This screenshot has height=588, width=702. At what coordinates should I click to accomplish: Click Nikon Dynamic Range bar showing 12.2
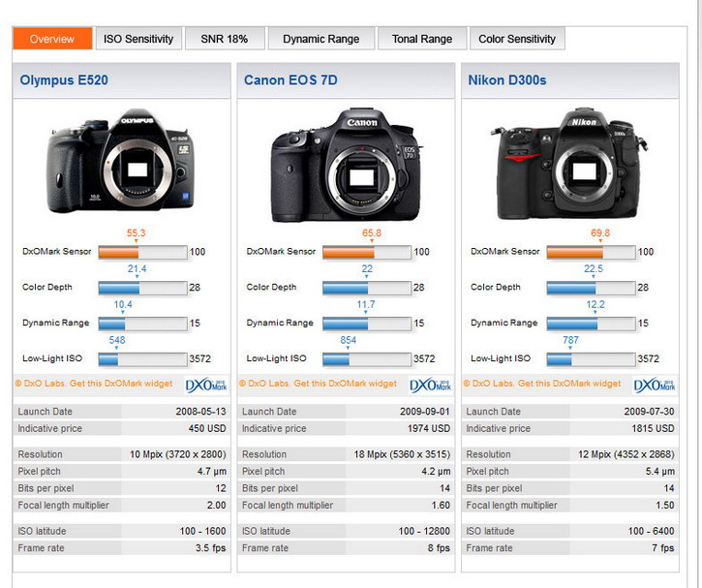coord(591,324)
